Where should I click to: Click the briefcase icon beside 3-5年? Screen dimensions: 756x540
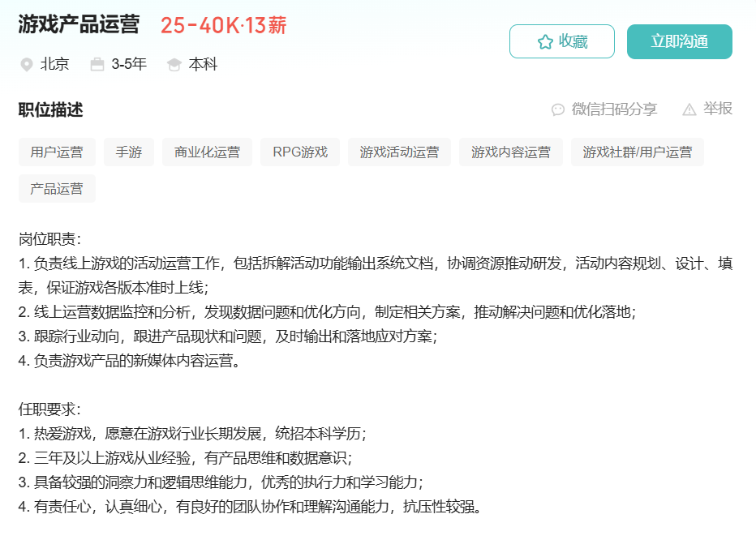[97, 65]
